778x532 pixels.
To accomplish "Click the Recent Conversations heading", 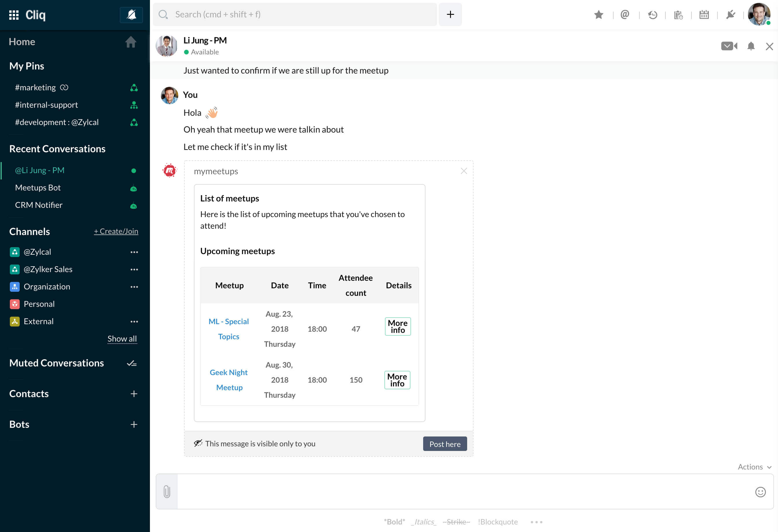I will 57,149.
